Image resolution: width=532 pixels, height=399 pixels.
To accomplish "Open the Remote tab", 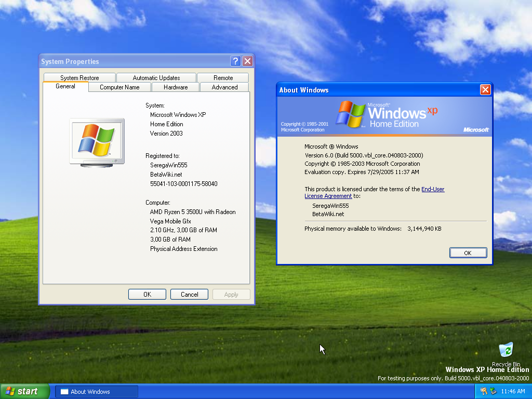I will point(223,78).
